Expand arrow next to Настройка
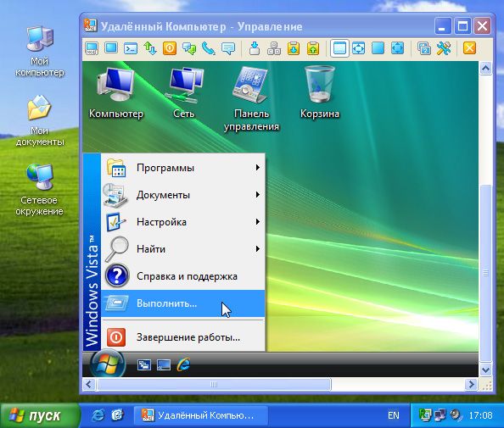The width and height of the screenshot is (504, 428). pyautogui.click(x=257, y=221)
